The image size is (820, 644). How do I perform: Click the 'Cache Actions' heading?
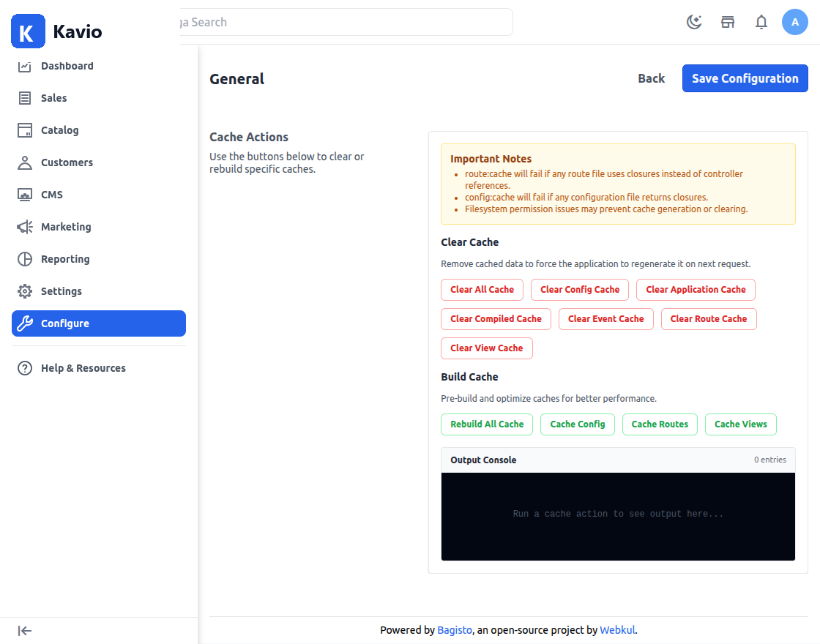tap(249, 137)
